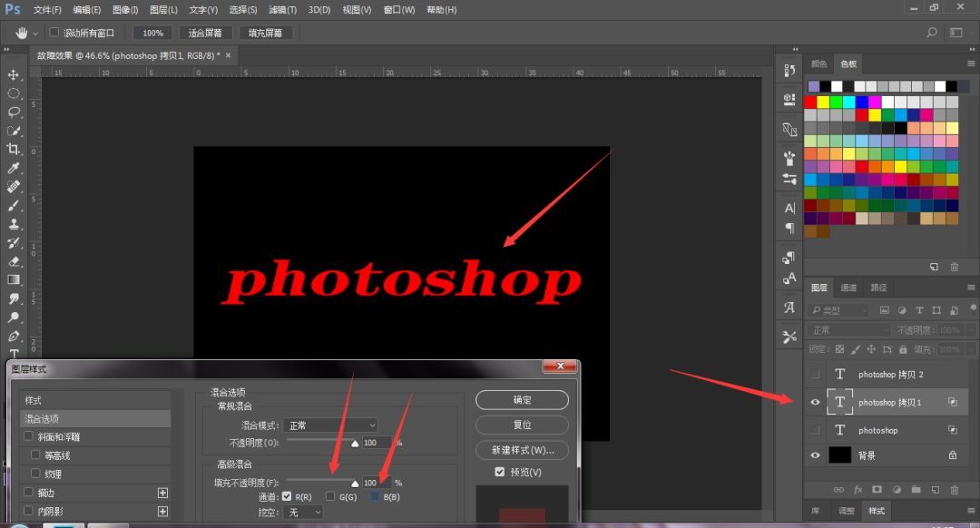The height and width of the screenshot is (528, 980).
Task: Open the 滤镜(T) menu
Action: coord(282,10)
